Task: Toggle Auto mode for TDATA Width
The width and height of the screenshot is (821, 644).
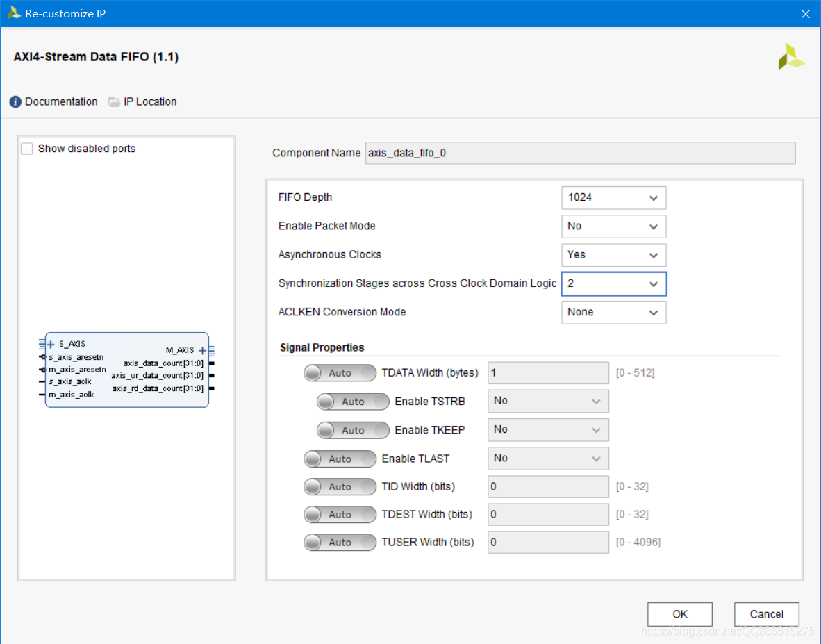Action: [x=340, y=373]
